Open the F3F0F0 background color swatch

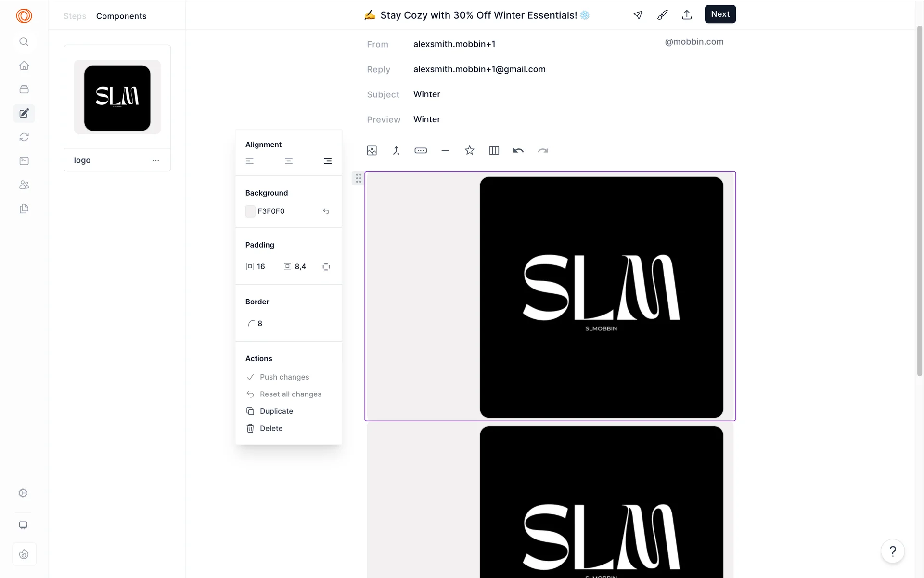(250, 211)
